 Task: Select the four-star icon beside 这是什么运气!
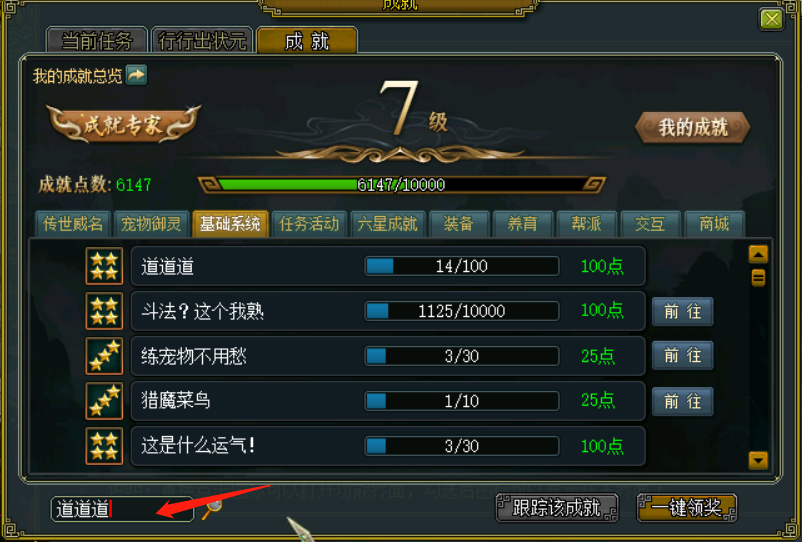click(x=104, y=446)
